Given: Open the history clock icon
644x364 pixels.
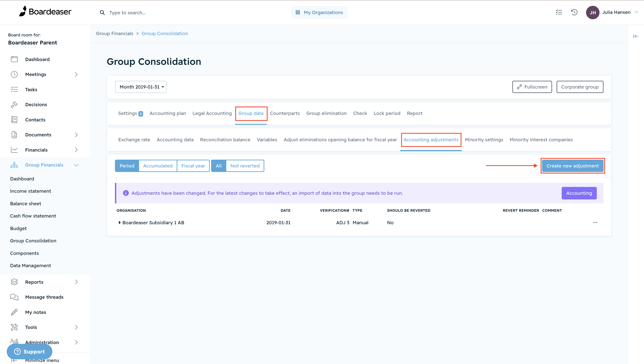Looking at the screenshot, I should point(574,12).
